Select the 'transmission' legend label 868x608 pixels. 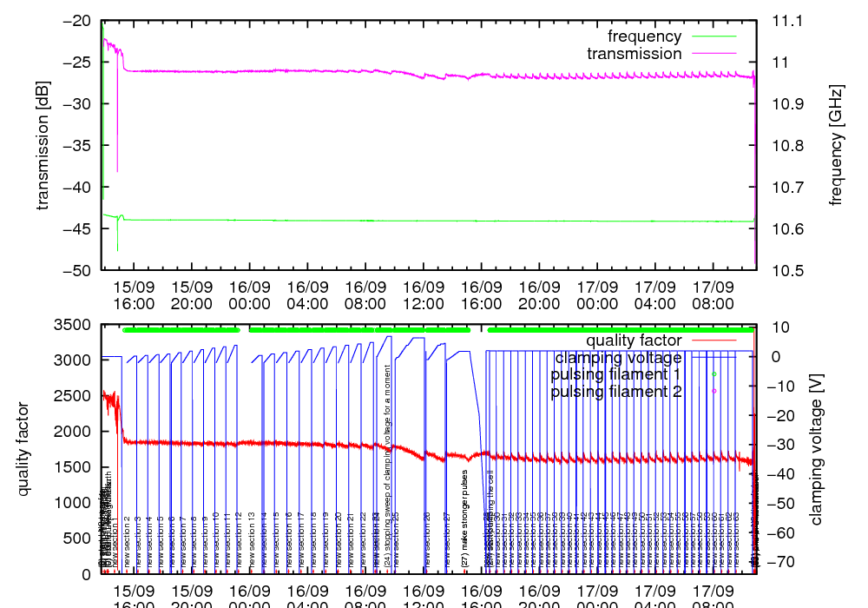pyautogui.click(x=635, y=54)
